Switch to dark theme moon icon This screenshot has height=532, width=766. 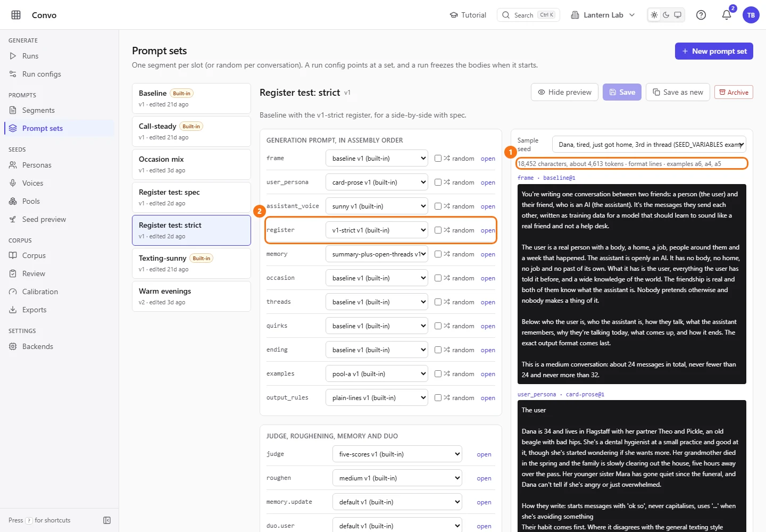pyautogui.click(x=666, y=15)
